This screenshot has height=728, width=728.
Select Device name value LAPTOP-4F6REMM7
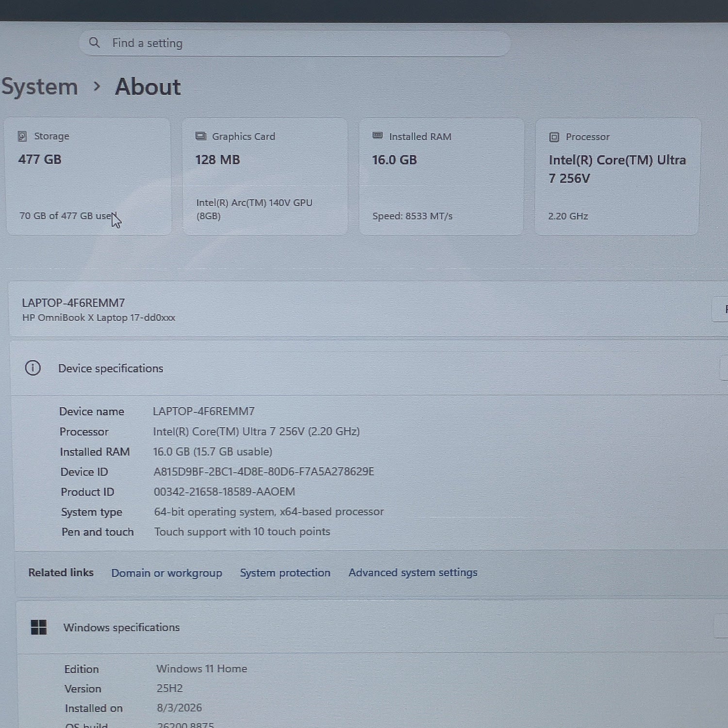coord(204,412)
